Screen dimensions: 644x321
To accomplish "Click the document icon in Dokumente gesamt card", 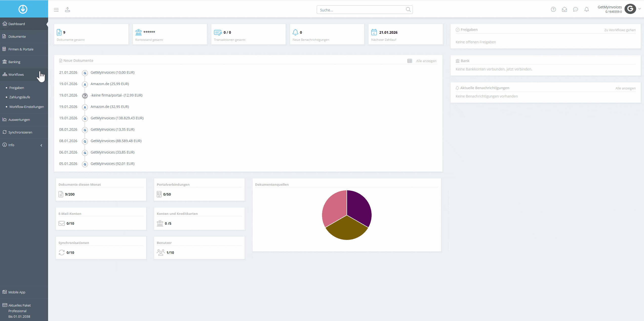I will (59, 32).
